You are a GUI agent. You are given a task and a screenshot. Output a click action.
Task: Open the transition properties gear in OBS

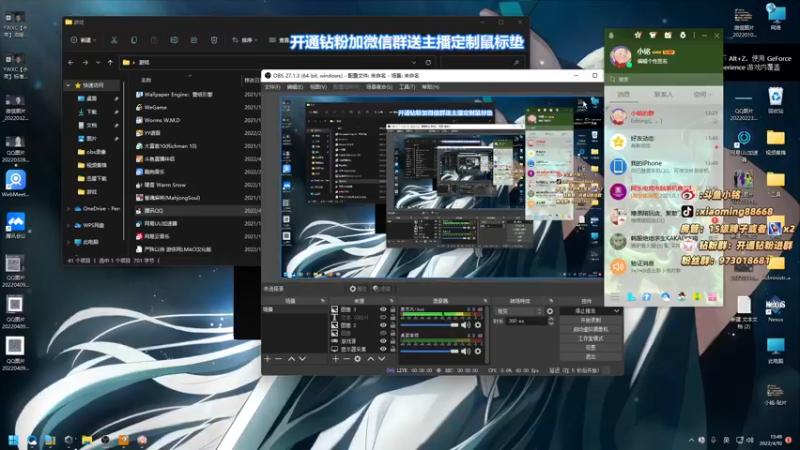549,311
